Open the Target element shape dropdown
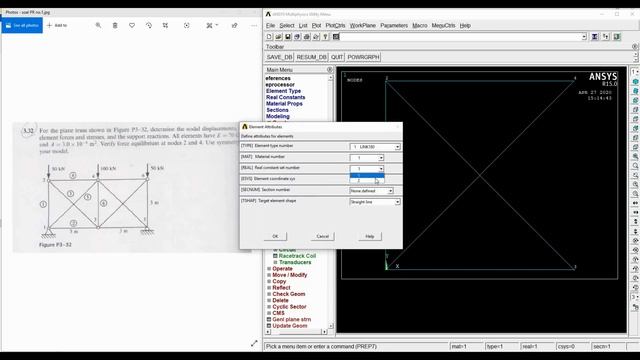 (397, 202)
